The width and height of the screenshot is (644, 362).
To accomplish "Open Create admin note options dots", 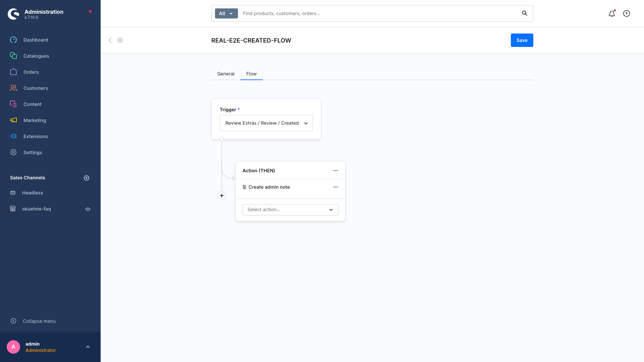I will (x=335, y=187).
